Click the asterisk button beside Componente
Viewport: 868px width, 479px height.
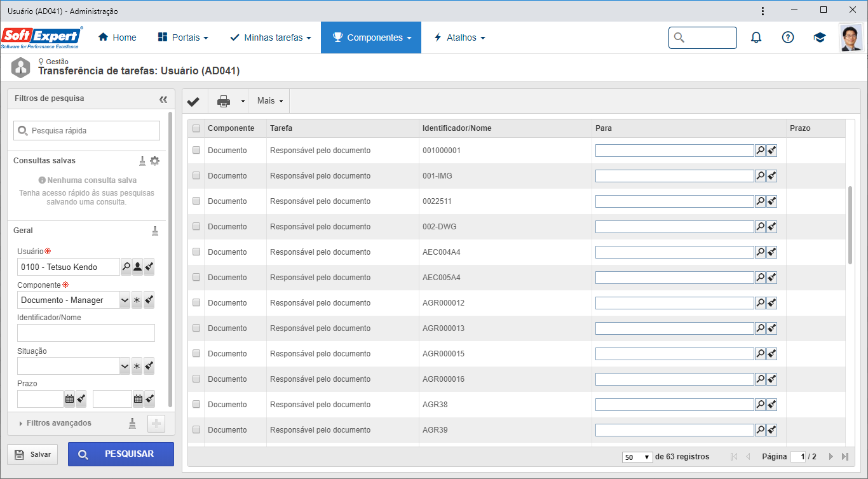137,300
